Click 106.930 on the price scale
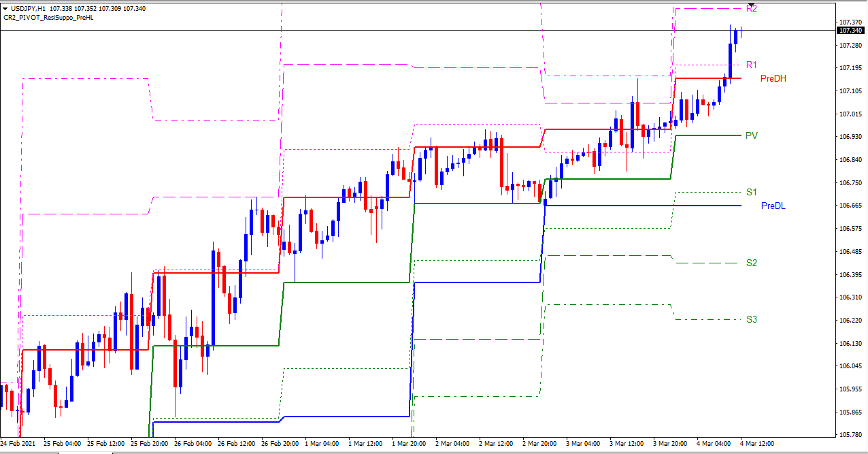The image size is (868, 454). coord(851,137)
